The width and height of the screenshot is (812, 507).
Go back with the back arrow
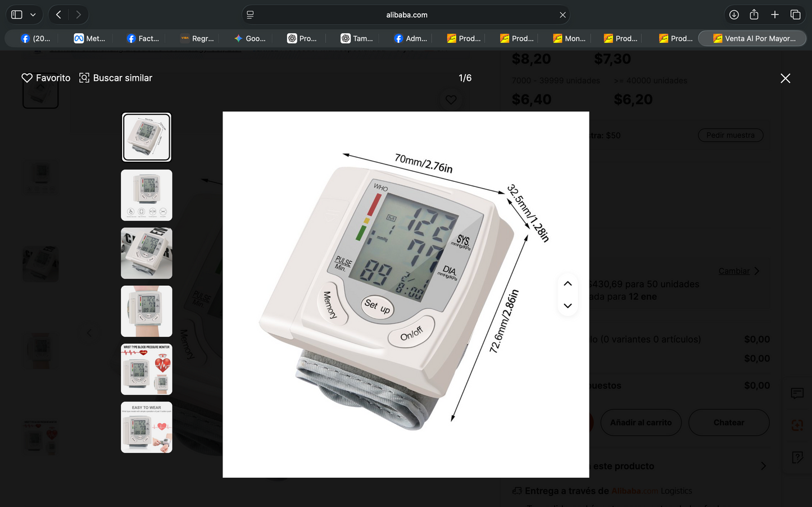[58, 15]
